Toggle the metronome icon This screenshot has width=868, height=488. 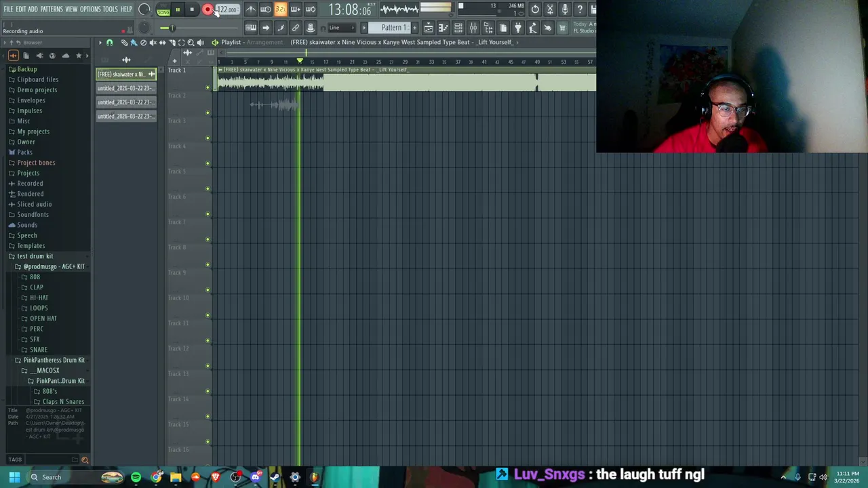pos(251,9)
